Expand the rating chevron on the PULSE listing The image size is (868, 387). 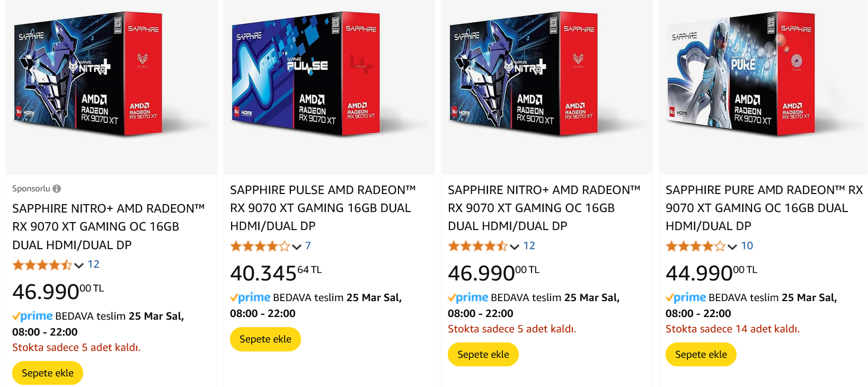click(x=297, y=247)
